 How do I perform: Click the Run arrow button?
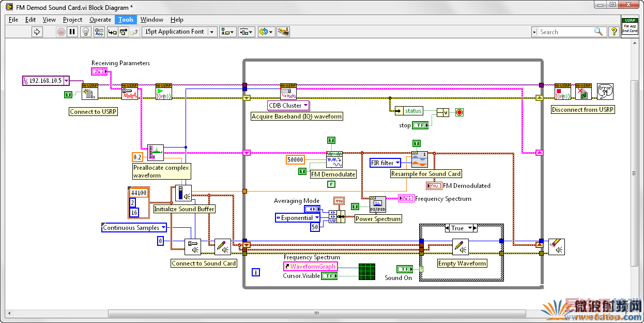[37, 32]
